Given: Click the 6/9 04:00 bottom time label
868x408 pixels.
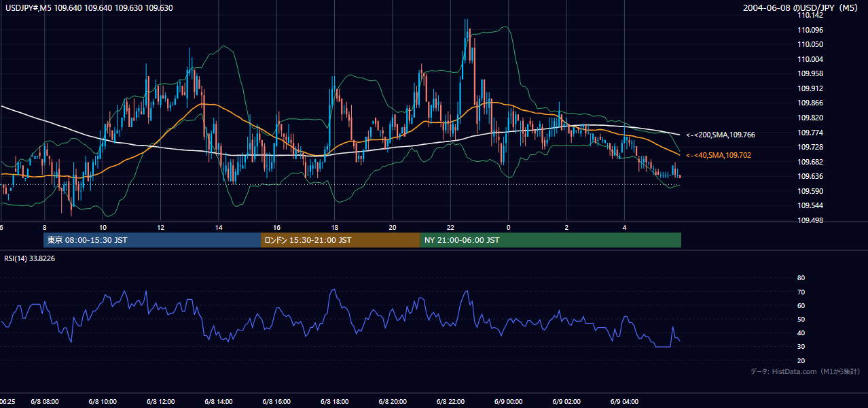Looking at the screenshot, I should coord(624,402).
